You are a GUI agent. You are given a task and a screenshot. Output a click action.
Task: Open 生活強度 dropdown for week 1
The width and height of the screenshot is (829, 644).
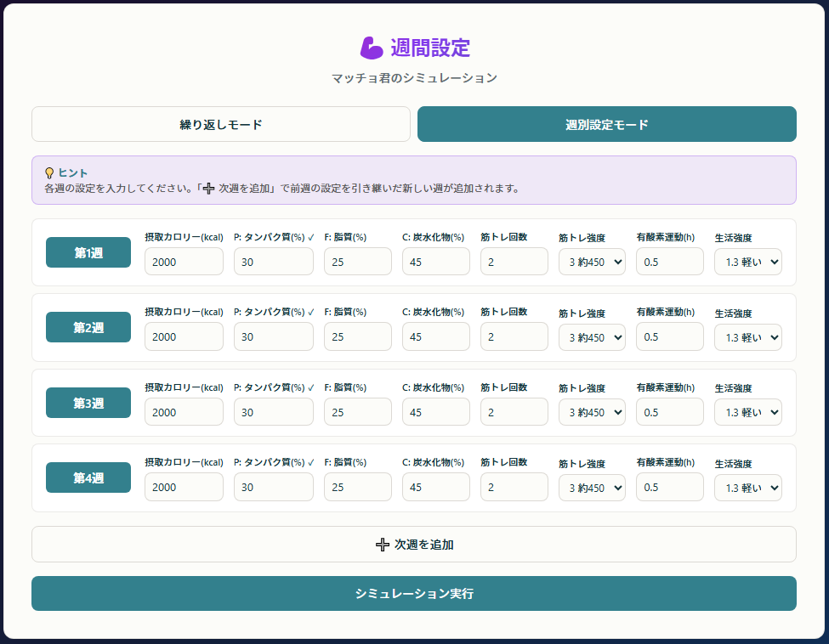[748, 262]
